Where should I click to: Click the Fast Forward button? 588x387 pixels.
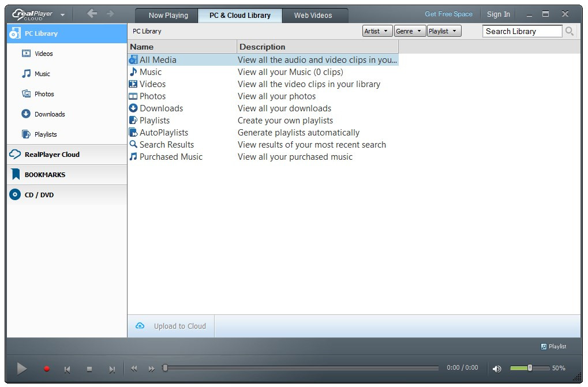(x=152, y=369)
